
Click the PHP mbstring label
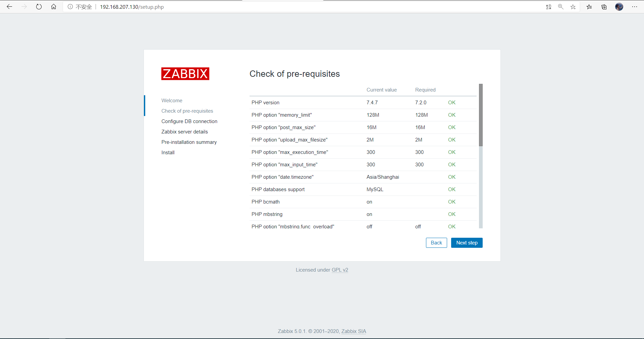pyautogui.click(x=267, y=214)
